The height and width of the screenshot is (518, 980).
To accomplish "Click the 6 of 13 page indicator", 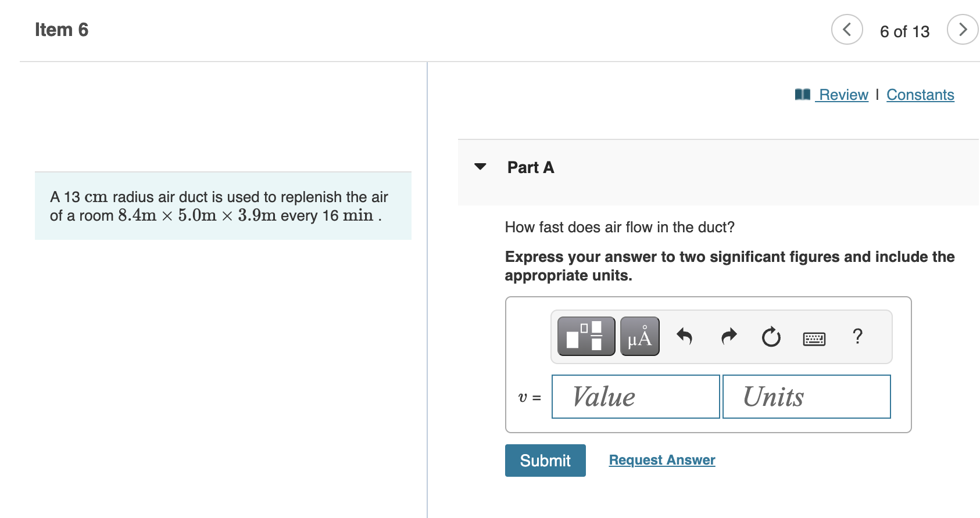I will click(x=904, y=31).
